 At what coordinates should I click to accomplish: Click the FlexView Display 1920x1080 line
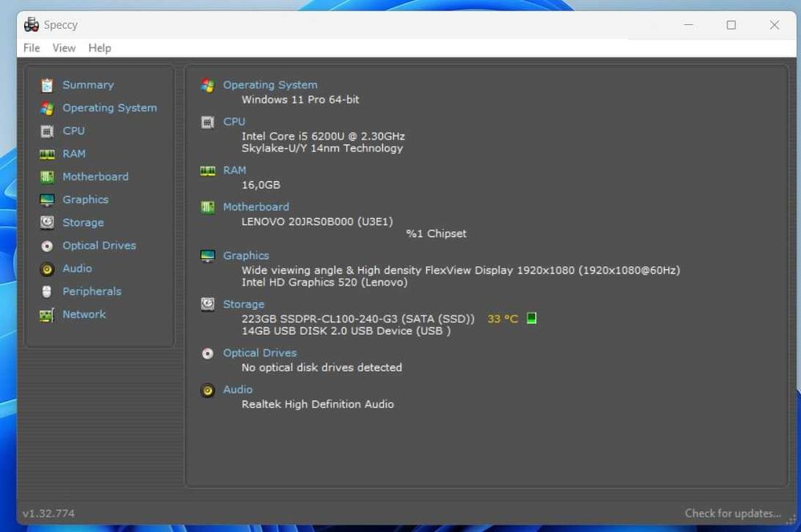[x=461, y=270]
